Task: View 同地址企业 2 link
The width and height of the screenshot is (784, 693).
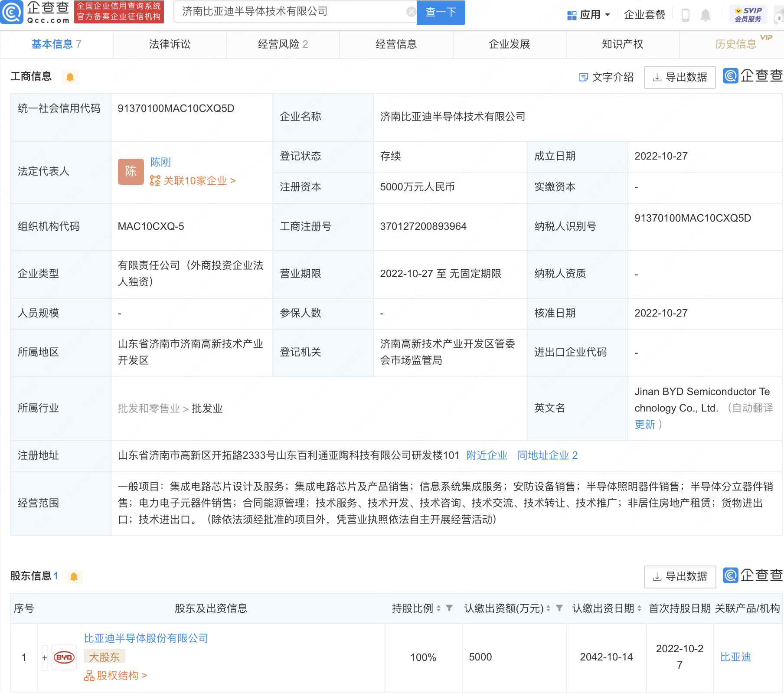Action: [547, 455]
